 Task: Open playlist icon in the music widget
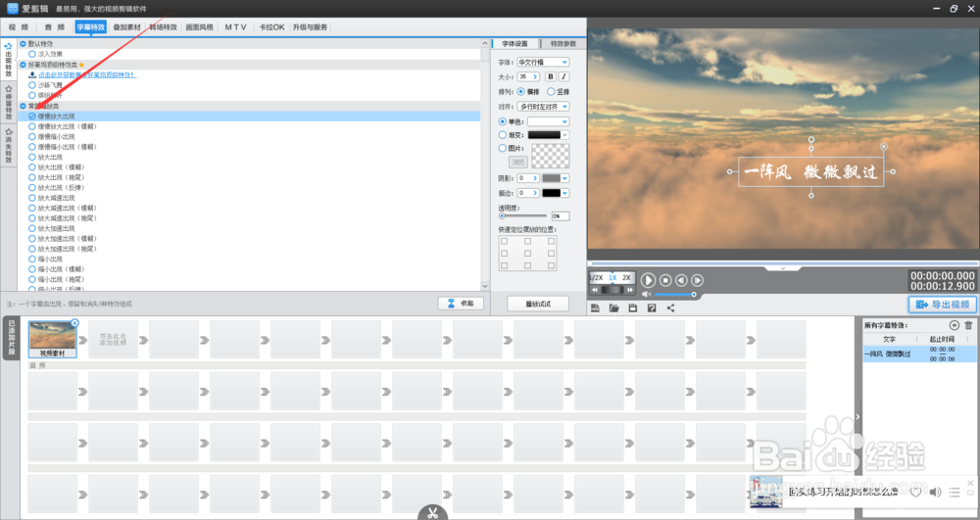tap(955, 492)
